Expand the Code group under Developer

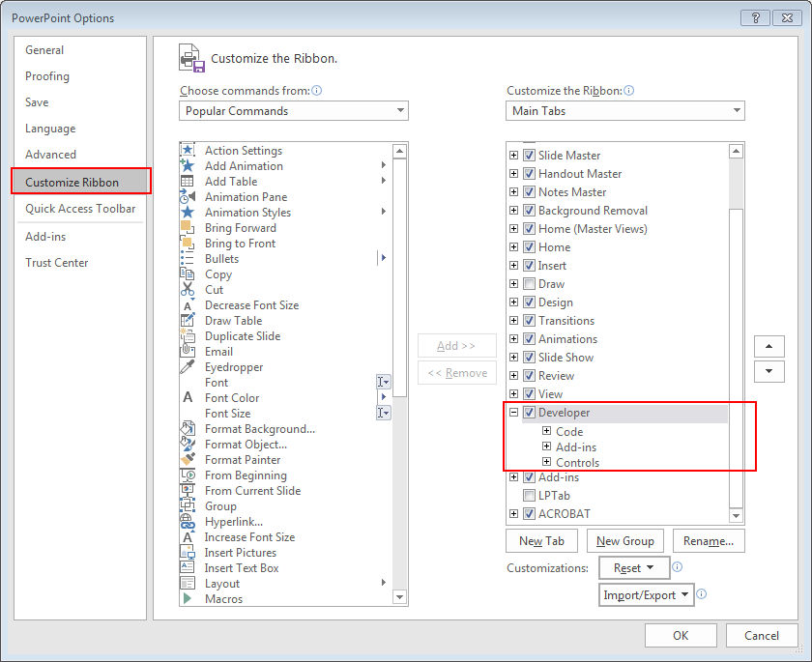[x=547, y=431]
